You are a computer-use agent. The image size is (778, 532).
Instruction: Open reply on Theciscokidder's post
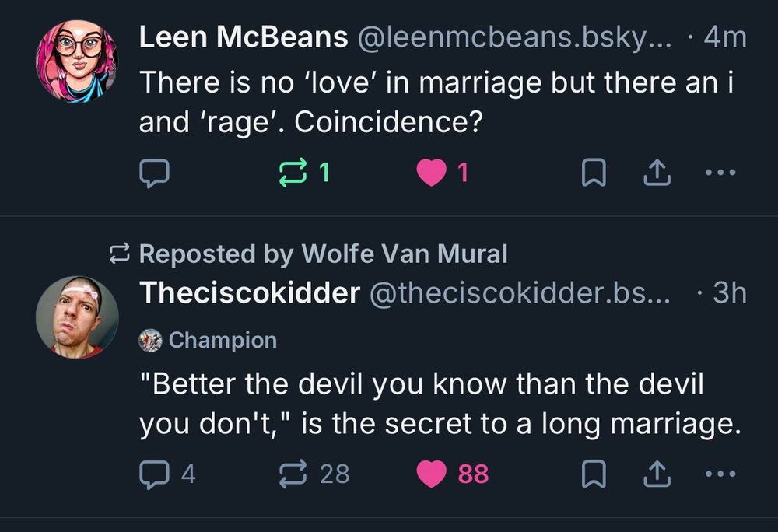click(154, 473)
